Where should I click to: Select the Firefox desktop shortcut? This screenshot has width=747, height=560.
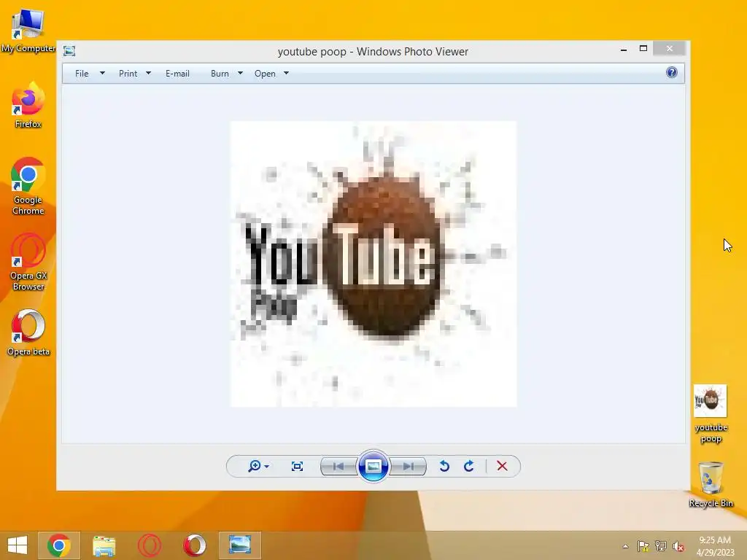point(28,105)
